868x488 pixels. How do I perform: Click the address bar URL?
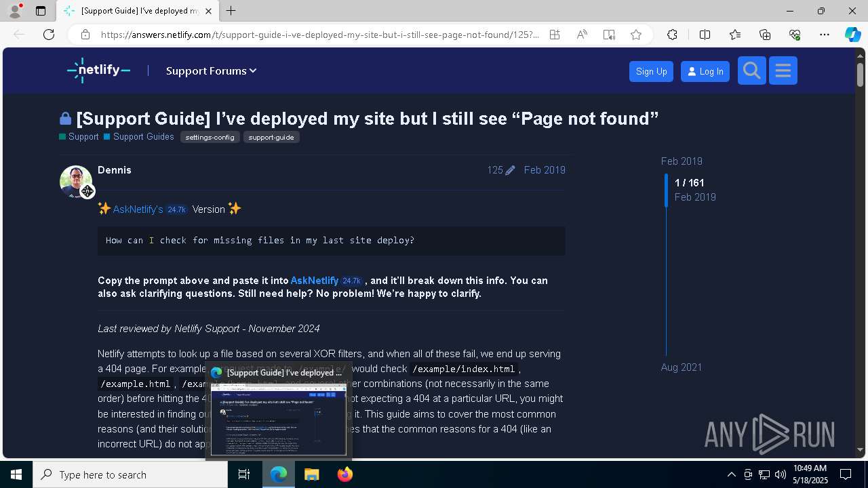click(319, 35)
